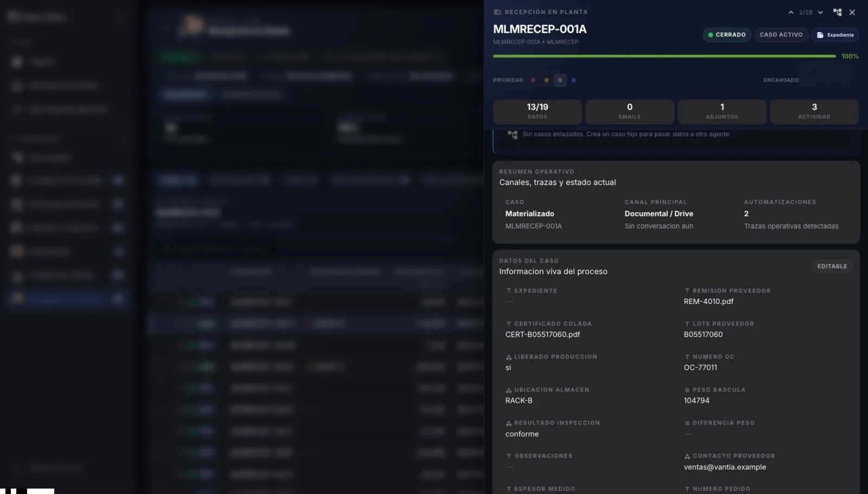Viewport: 868px width, 494px height.
Task: Click the document icon on Expediente button
Action: [x=820, y=35]
